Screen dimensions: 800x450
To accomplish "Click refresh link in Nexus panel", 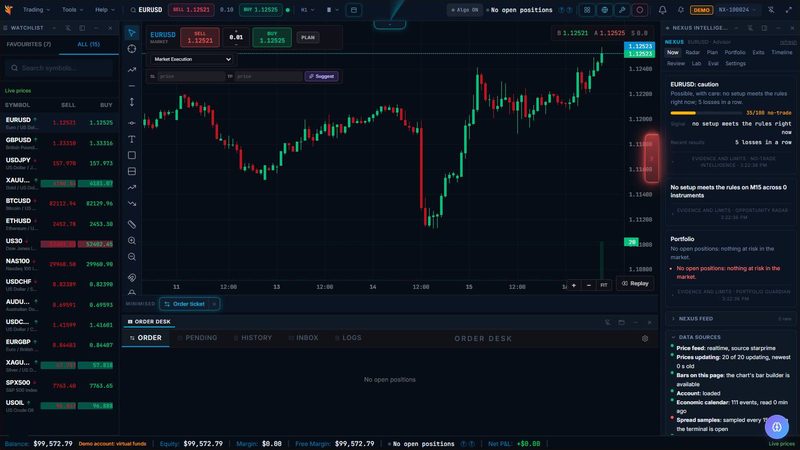I will (788, 42).
